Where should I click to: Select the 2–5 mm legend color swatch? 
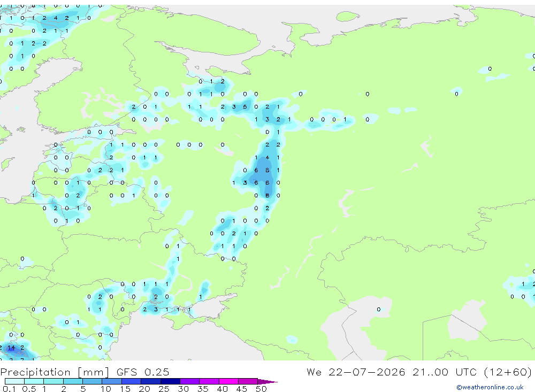coord(73,381)
